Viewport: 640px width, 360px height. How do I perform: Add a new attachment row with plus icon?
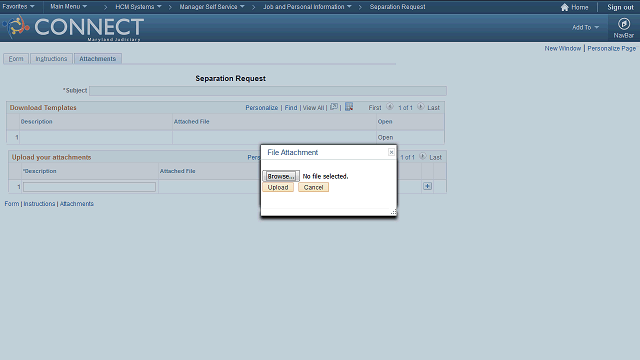point(427,186)
